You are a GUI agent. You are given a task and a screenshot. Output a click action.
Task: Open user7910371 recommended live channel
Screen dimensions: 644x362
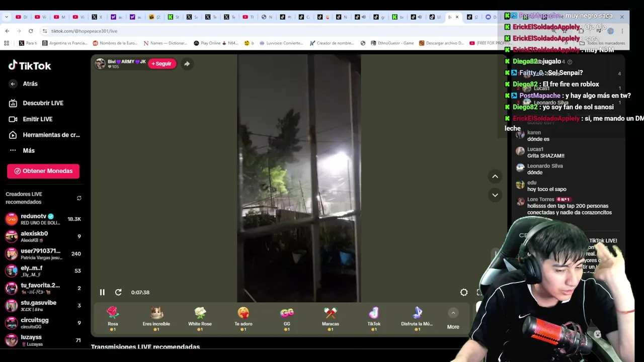(43, 254)
